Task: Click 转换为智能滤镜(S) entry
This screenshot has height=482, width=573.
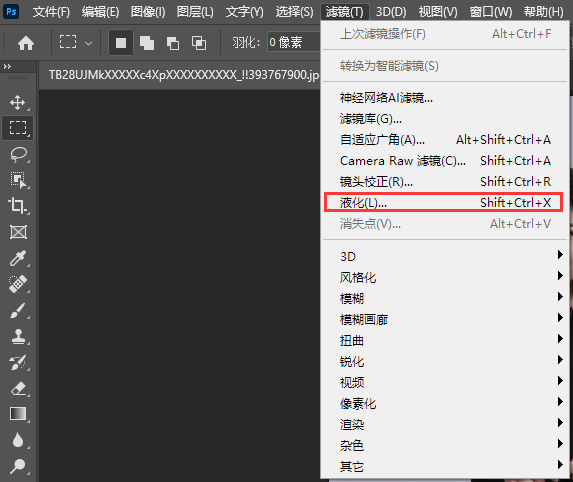Action: pyautogui.click(x=445, y=66)
